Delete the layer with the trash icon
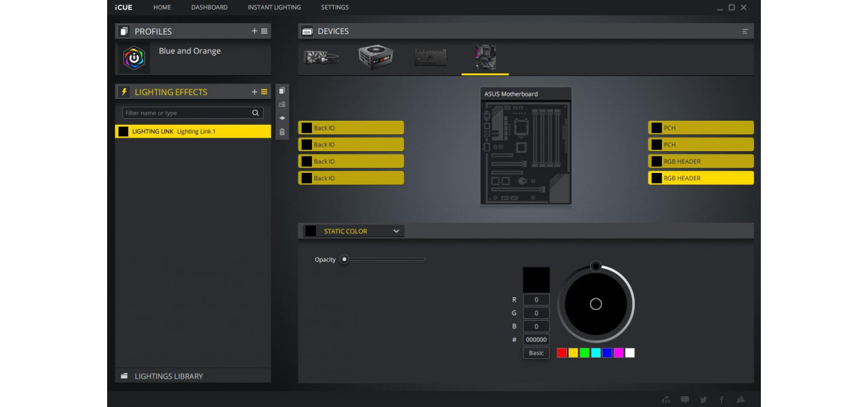868x407 pixels. [282, 132]
